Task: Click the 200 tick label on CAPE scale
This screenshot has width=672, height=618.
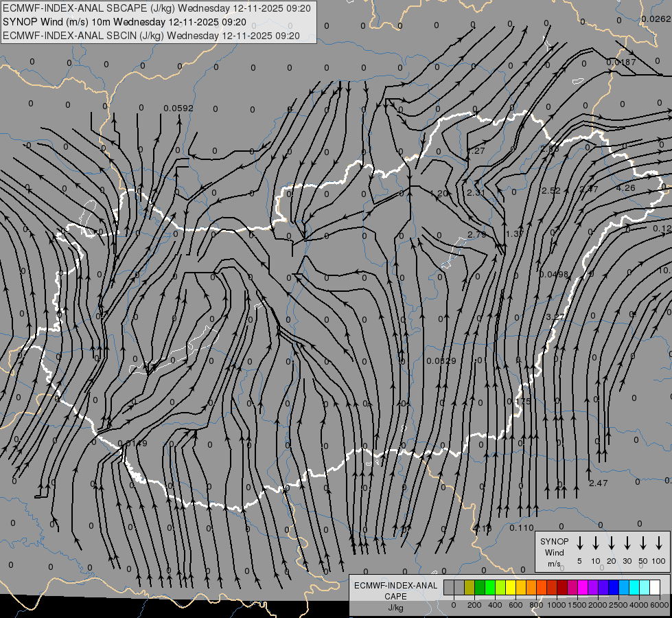Action: point(474,605)
